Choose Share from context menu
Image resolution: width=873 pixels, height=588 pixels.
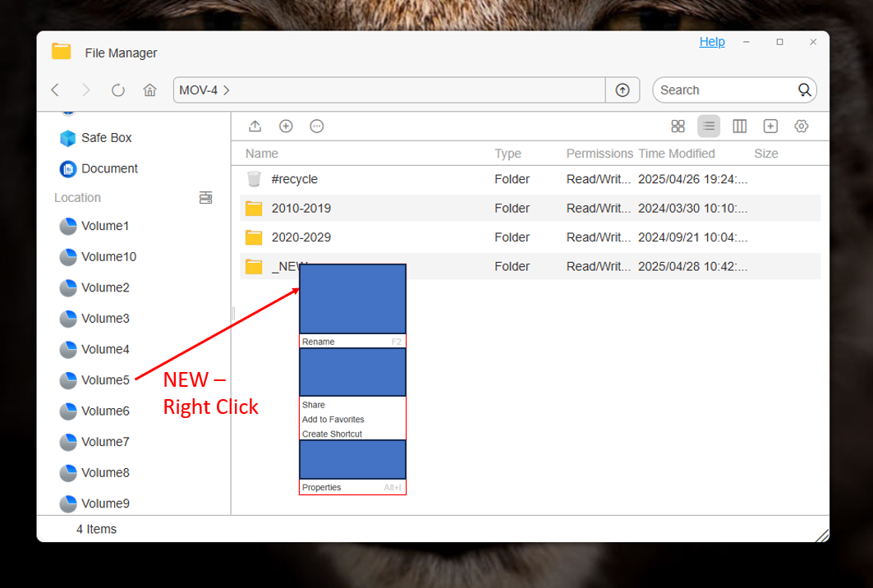[352, 405]
